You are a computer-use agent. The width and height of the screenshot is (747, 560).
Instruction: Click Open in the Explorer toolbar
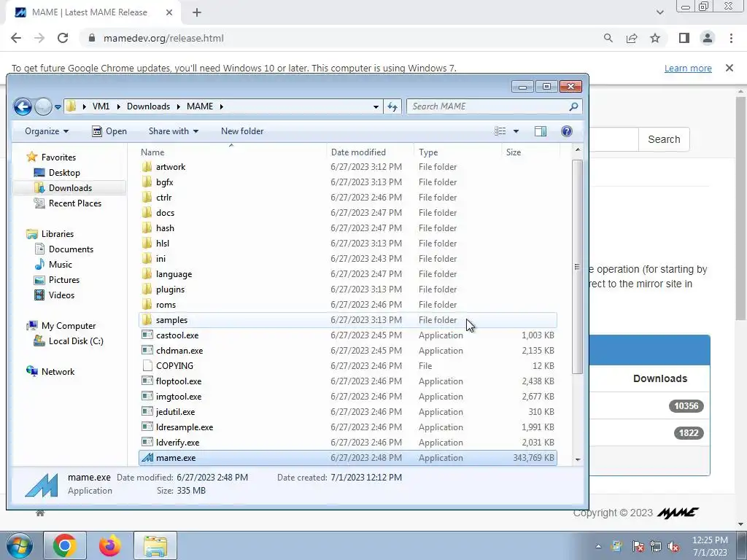(109, 131)
